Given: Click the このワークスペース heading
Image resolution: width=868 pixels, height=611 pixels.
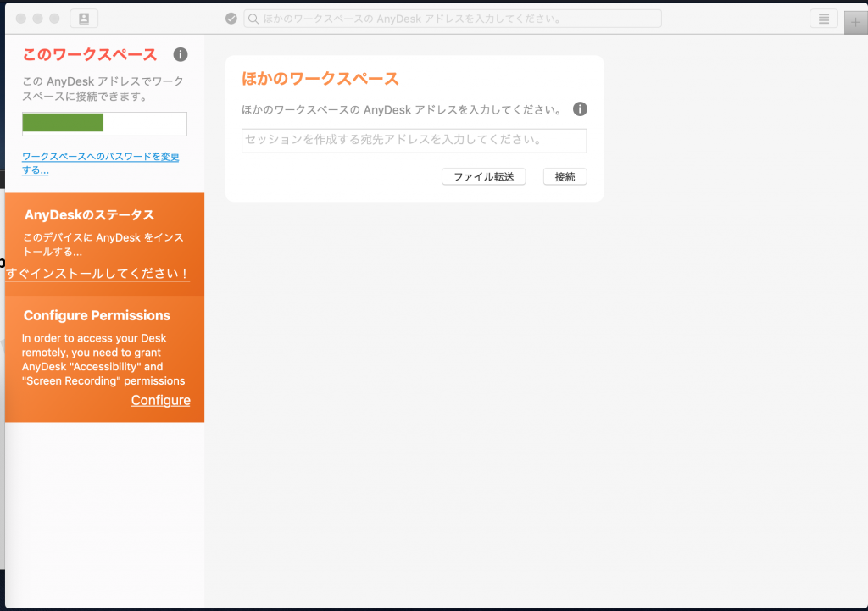Looking at the screenshot, I should click(90, 54).
